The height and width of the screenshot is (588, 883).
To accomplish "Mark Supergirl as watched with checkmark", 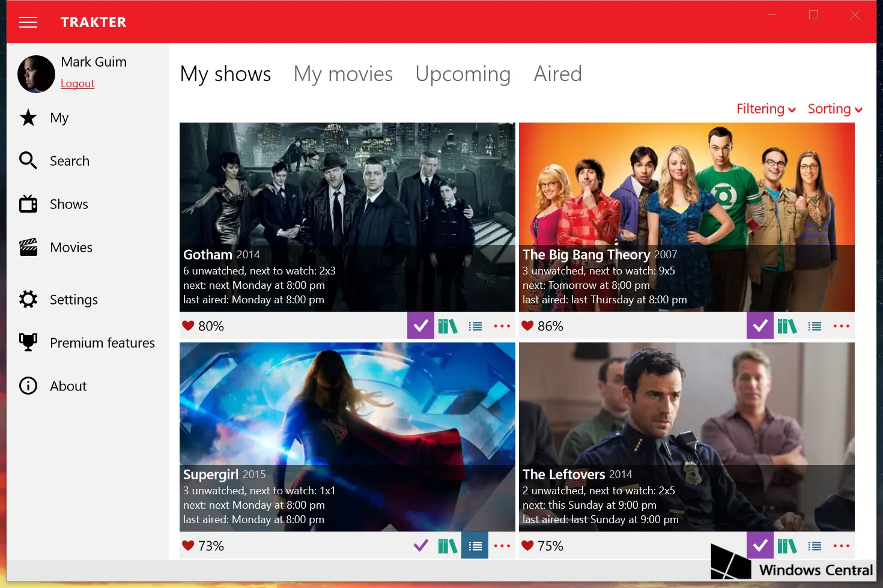I will 420,545.
